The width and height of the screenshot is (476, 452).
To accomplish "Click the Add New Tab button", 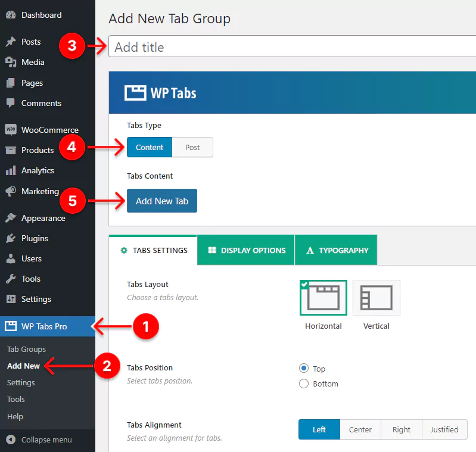I will (x=162, y=201).
